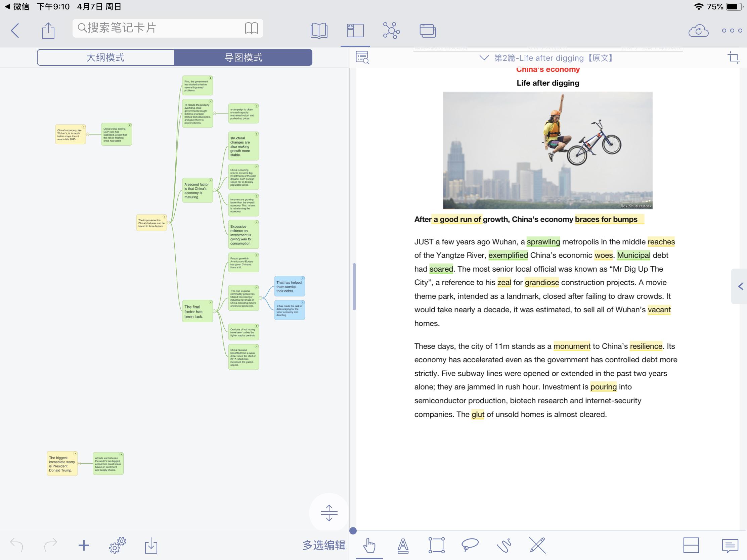Select the freehand pen tool
This screenshot has height=560, width=747.
click(x=503, y=545)
